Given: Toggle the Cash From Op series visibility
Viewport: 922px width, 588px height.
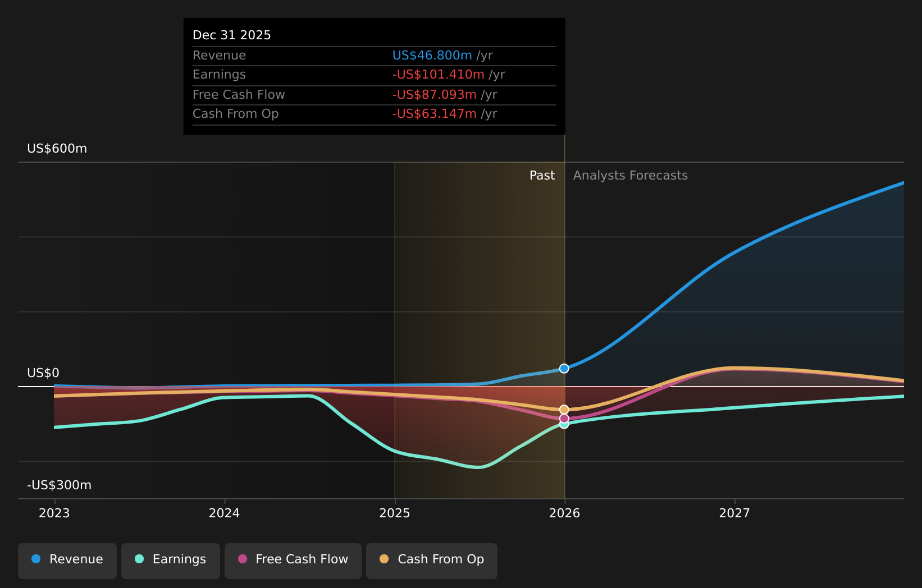Looking at the screenshot, I should tap(431, 559).
